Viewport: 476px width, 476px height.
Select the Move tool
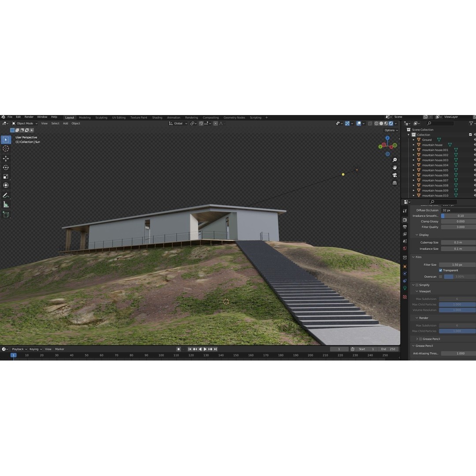tap(6, 159)
